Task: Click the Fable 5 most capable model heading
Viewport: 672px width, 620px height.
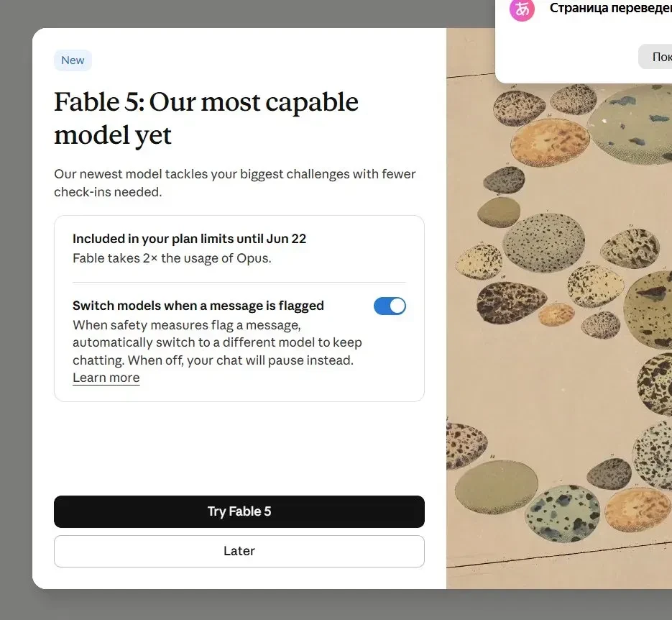Action: click(x=206, y=119)
